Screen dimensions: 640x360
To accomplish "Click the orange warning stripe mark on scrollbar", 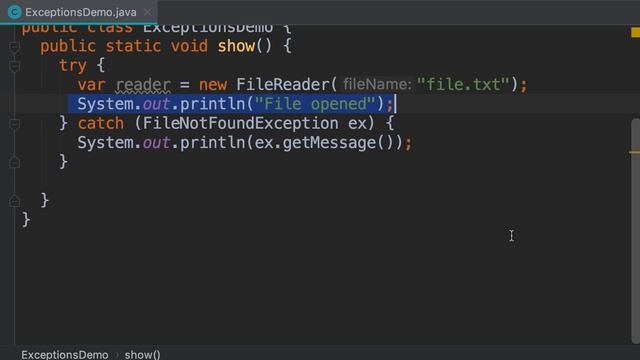I will point(634,152).
